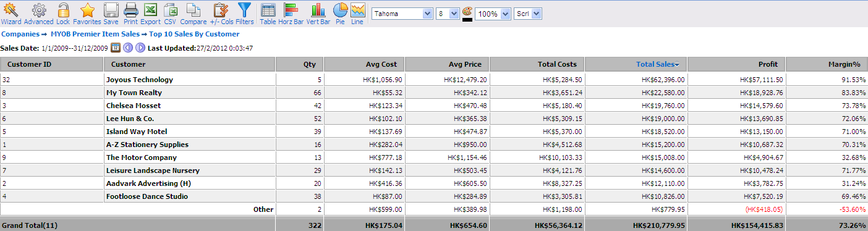Select Island Way Motel customer
The width and height of the screenshot is (868, 231).
coord(137,132)
